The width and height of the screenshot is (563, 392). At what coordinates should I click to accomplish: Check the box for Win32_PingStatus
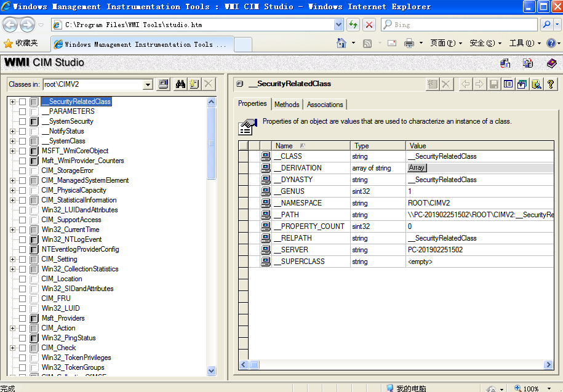[22, 338]
